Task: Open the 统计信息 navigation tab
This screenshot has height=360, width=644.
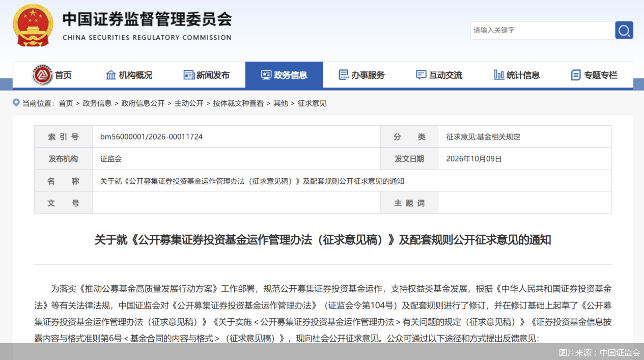Action: coord(517,75)
